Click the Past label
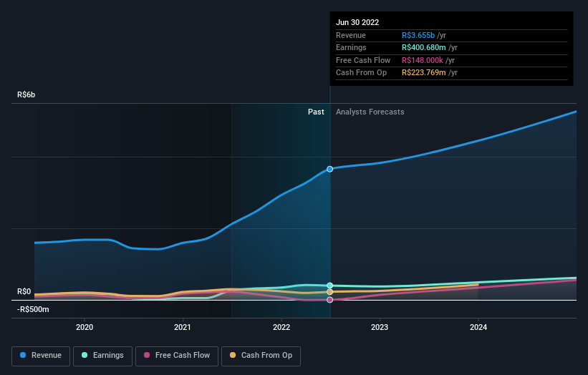The width and height of the screenshot is (588, 375). click(x=316, y=112)
